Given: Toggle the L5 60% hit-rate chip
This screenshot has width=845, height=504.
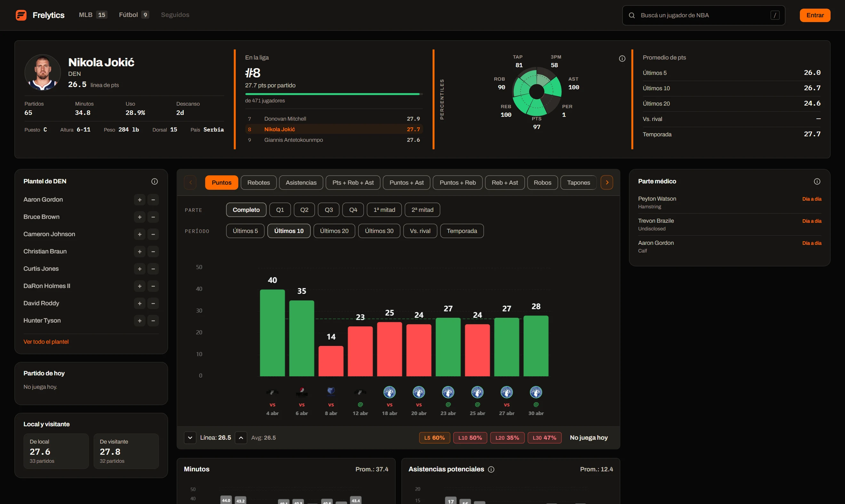Looking at the screenshot, I should point(434,438).
